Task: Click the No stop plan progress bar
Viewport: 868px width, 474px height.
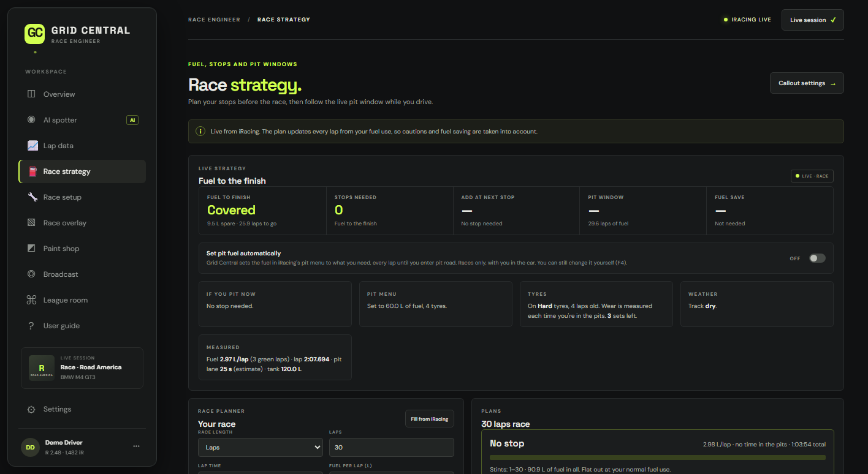Action: point(658,457)
